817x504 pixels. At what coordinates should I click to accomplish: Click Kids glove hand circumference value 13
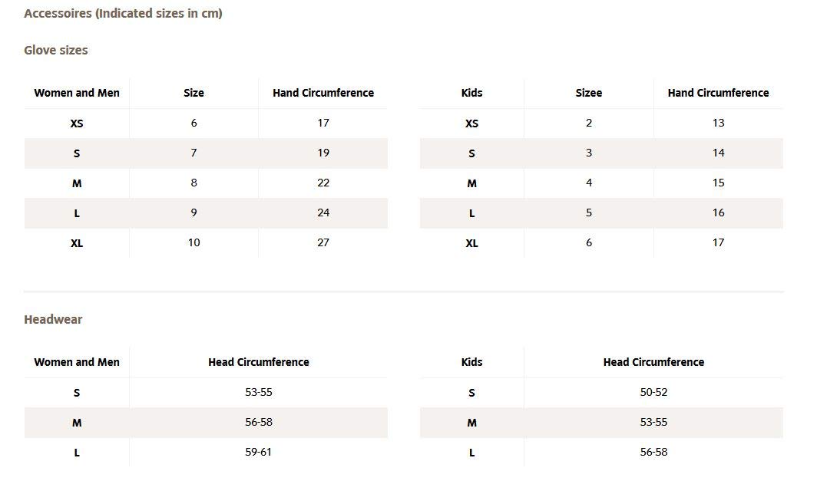[x=718, y=123]
